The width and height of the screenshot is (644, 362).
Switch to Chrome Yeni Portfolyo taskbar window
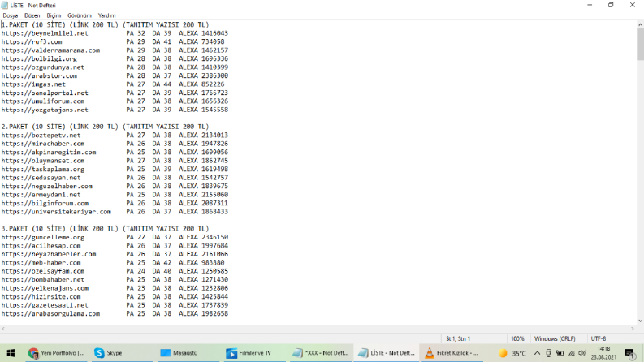[57, 353]
